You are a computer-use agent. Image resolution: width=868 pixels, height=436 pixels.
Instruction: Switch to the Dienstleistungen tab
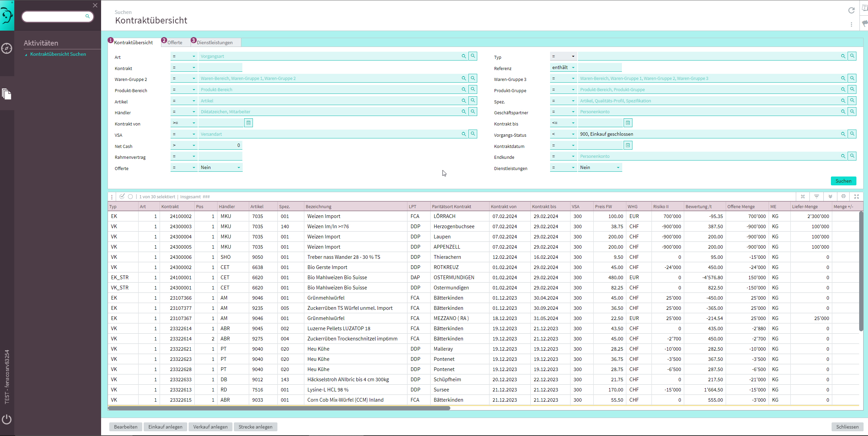[214, 43]
